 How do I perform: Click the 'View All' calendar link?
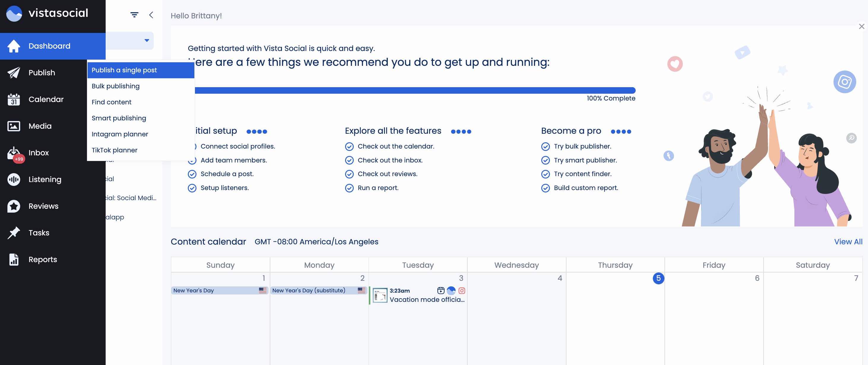click(x=848, y=242)
